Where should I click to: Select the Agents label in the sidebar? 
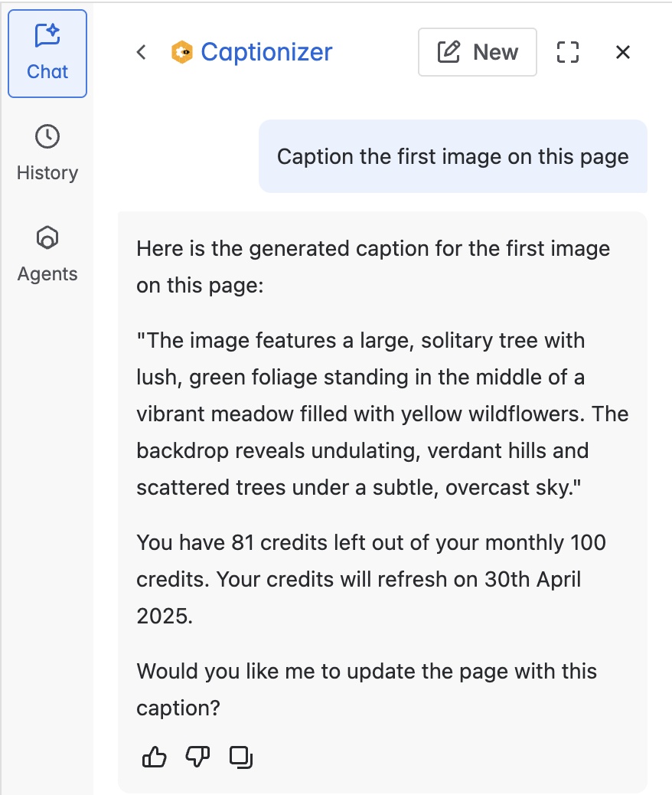pos(47,274)
